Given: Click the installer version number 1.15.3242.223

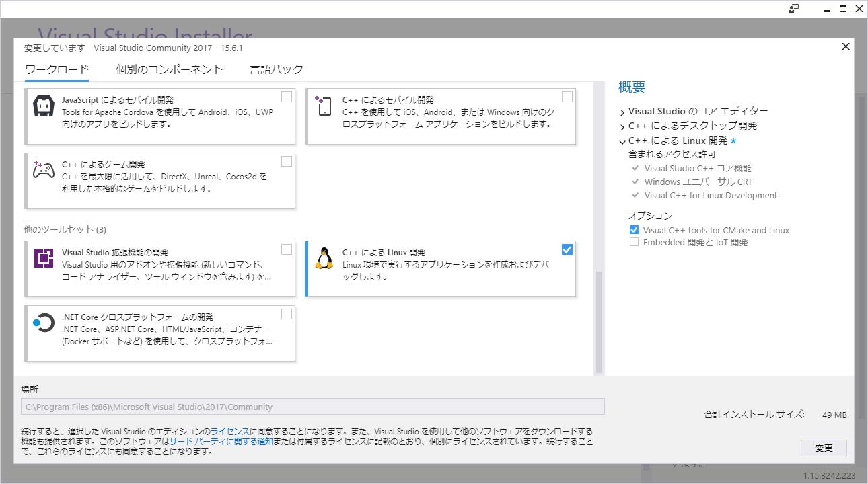Looking at the screenshot, I should (829, 475).
